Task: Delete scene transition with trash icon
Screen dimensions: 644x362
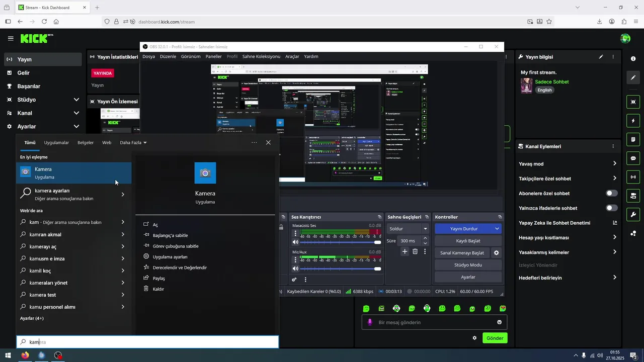Action: coord(415,251)
